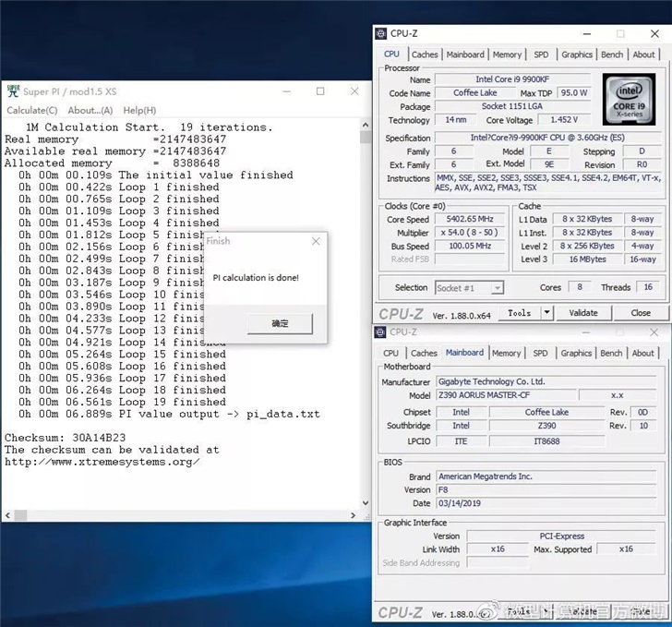This screenshot has width=672, height=627.
Task: Open Graphics tab in upper CPU-Z
Action: [576, 54]
